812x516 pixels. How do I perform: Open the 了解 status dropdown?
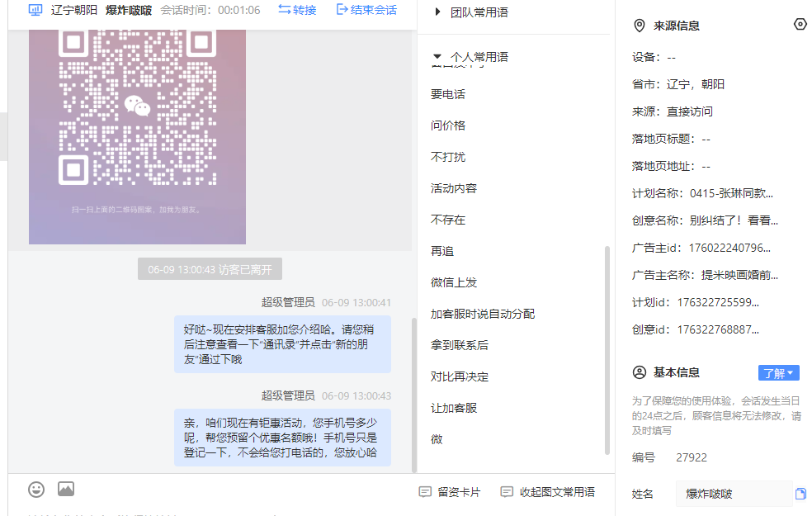pyautogui.click(x=779, y=373)
